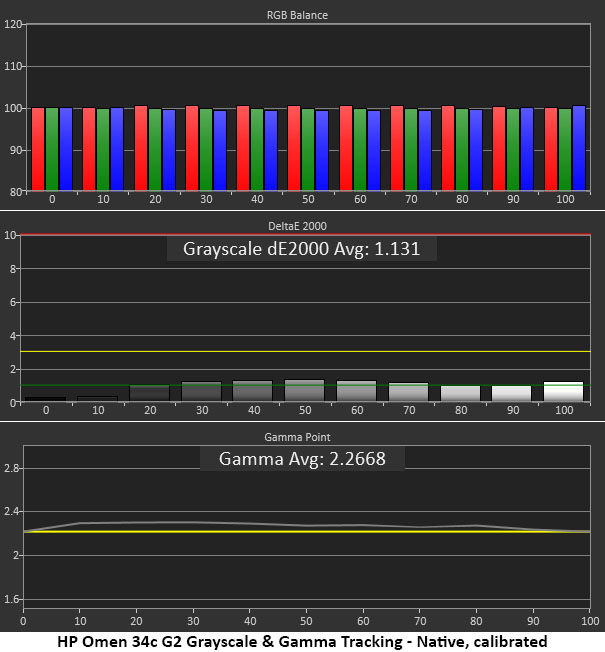The image size is (605, 652).
Task: Click the white DeltaE bar at 100
Action: [563, 391]
